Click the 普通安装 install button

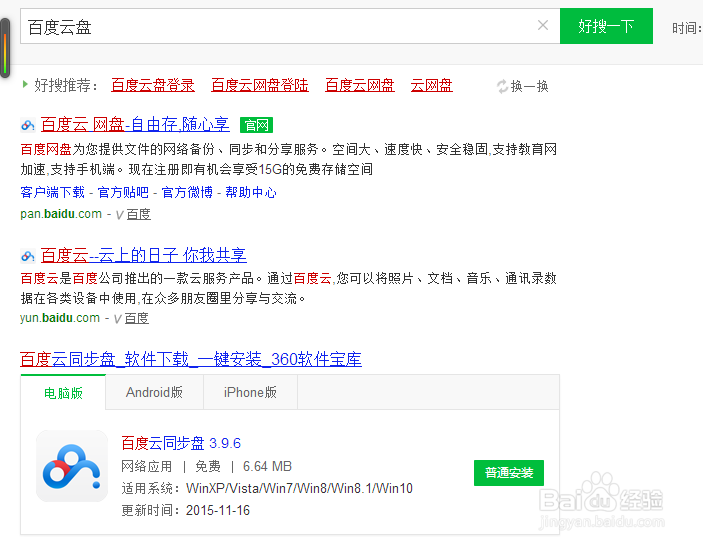tap(509, 473)
